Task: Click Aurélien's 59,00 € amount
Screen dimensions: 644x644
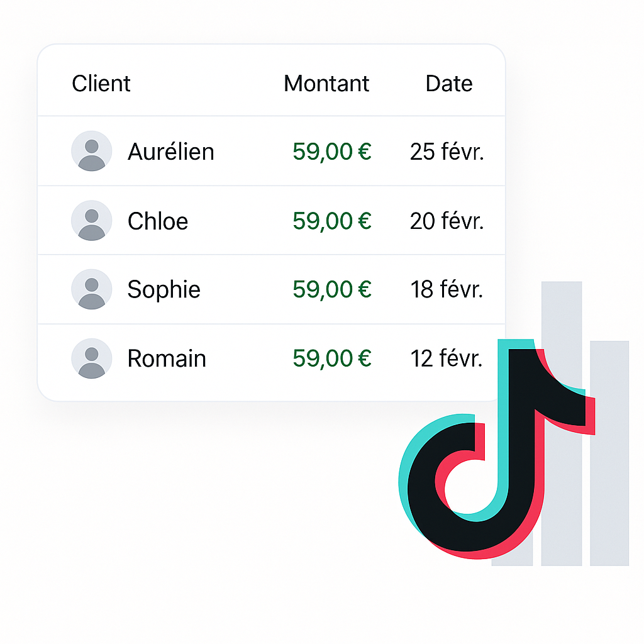Action: (332, 152)
